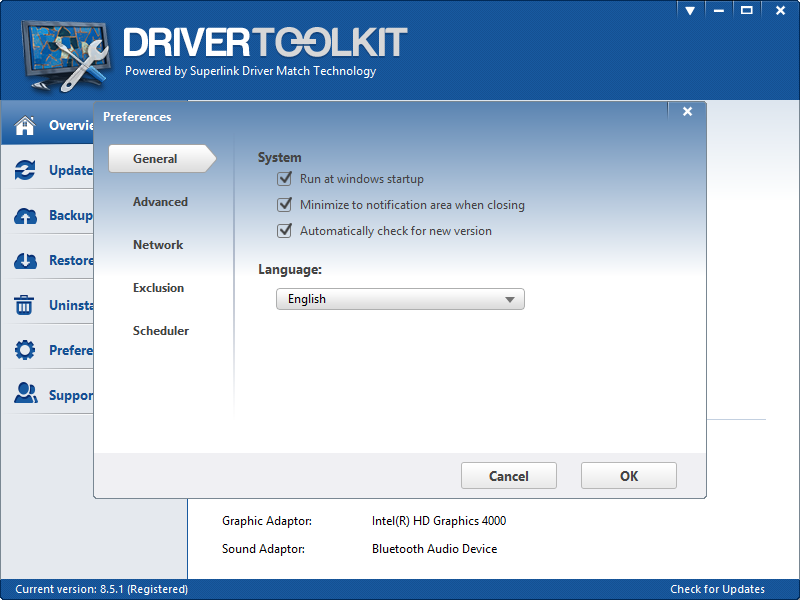Uncheck Run at windows startup
800x600 pixels.
(285, 179)
